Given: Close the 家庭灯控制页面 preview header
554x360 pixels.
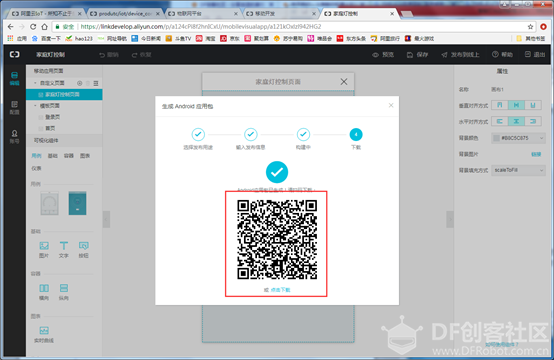Looking at the screenshot, I should click(344, 82).
